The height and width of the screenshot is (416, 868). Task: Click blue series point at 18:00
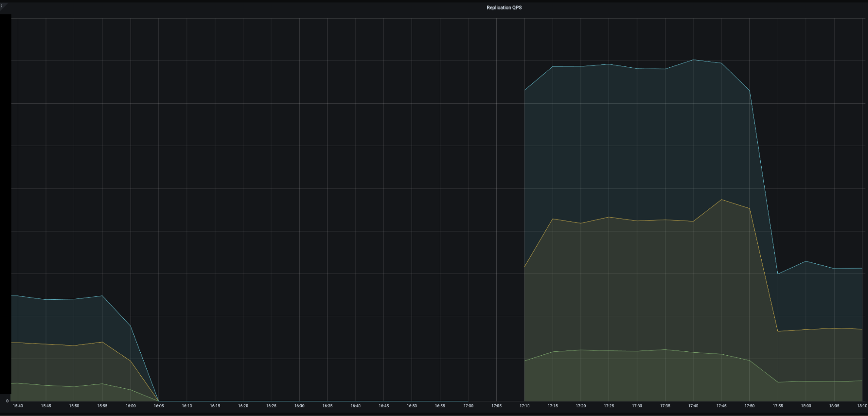click(806, 261)
